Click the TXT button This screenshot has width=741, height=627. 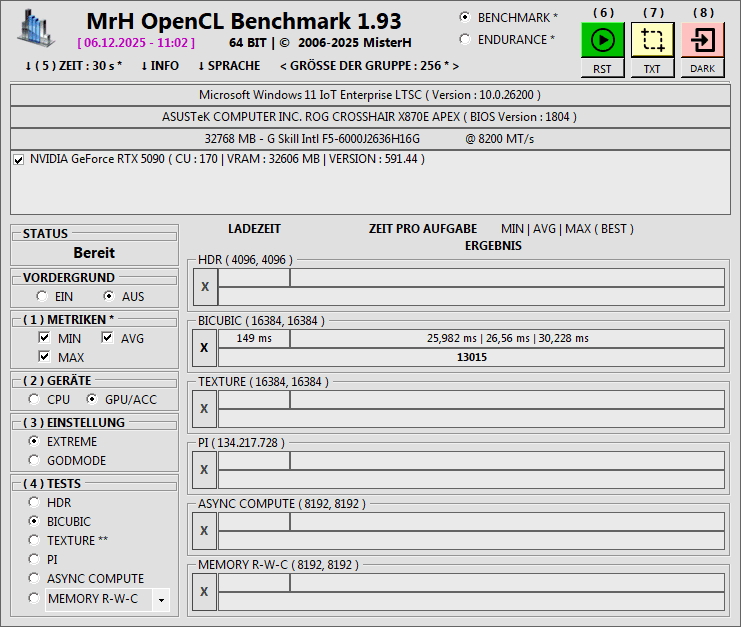[x=652, y=69]
